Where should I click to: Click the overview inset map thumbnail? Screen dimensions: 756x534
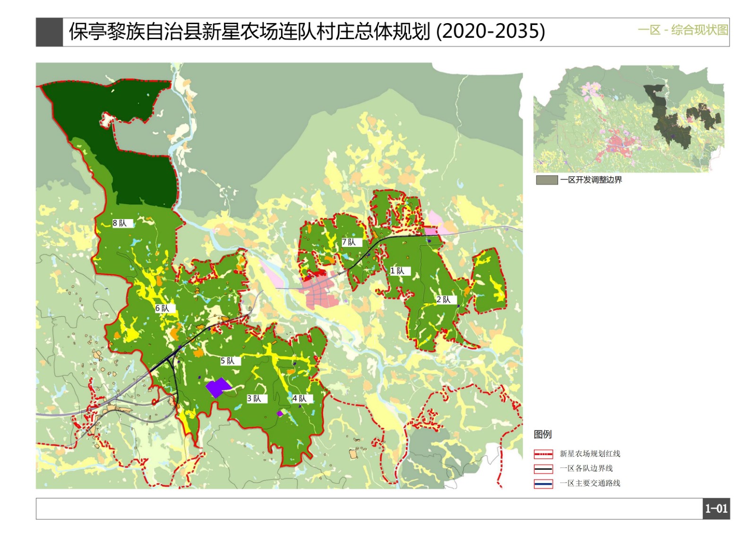628,119
